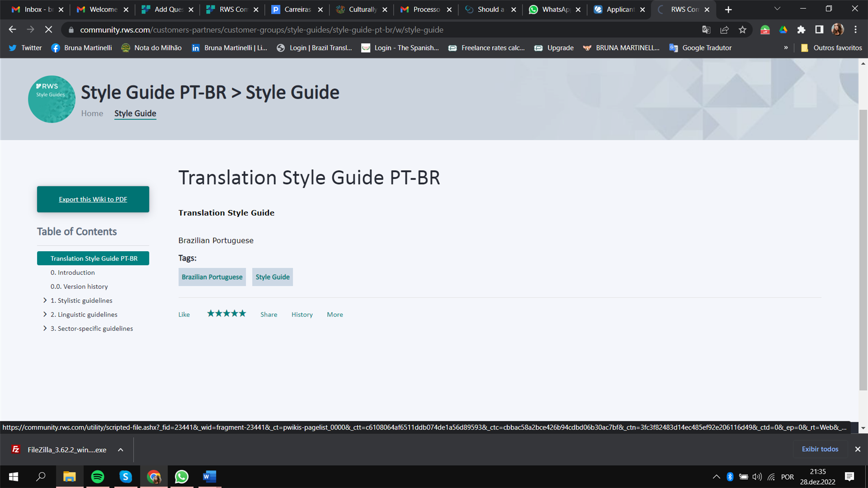Image resolution: width=868 pixels, height=488 pixels.
Task: Open Google Translate page icon in address bar
Action: click(x=706, y=29)
